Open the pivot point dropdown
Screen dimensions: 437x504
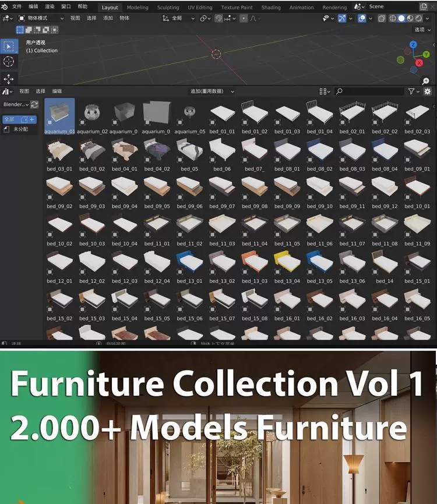coord(205,18)
